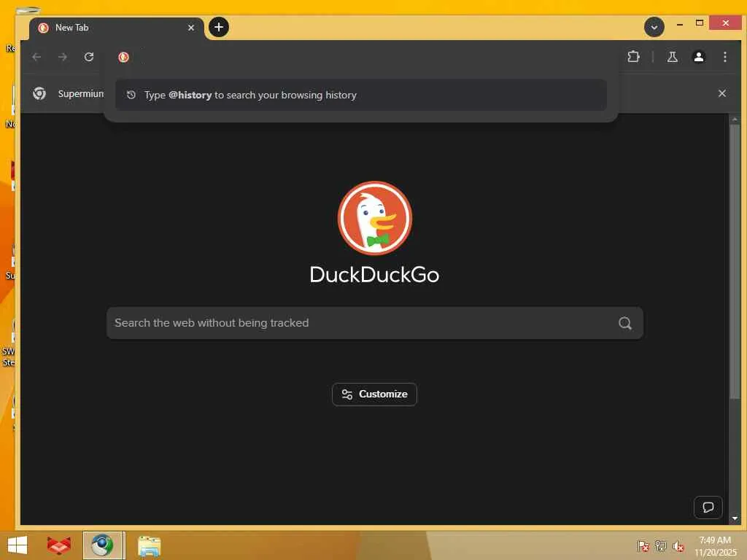Dismiss the Supermium infobar

pyautogui.click(x=721, y=93)
